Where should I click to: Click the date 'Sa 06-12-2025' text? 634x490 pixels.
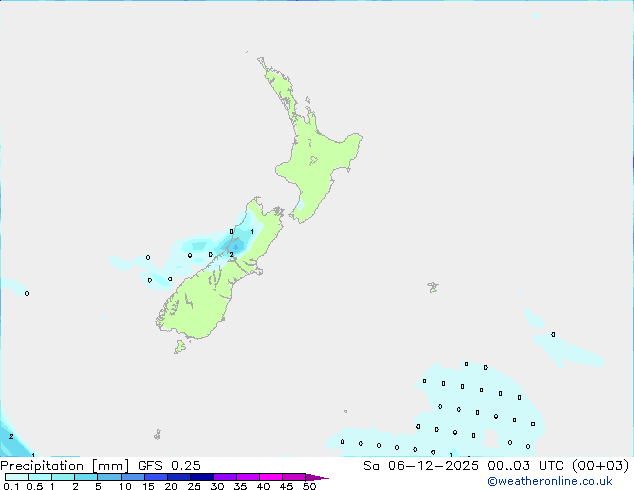pyautogui.click(x=421, y=466)
